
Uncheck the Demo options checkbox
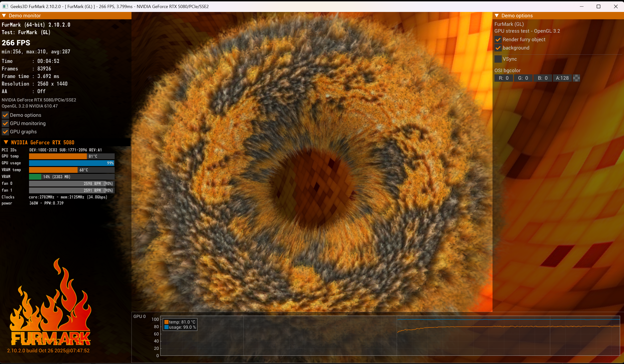coord(5,115)
